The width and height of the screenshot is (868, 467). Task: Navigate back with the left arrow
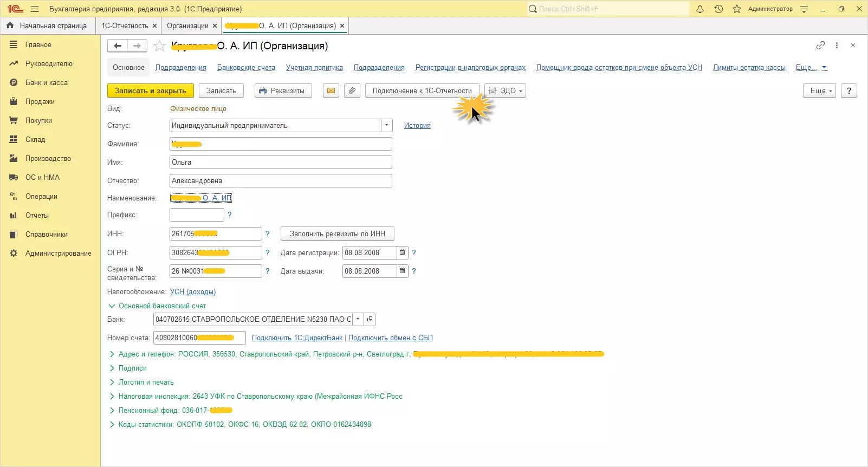tap(118, 46)
